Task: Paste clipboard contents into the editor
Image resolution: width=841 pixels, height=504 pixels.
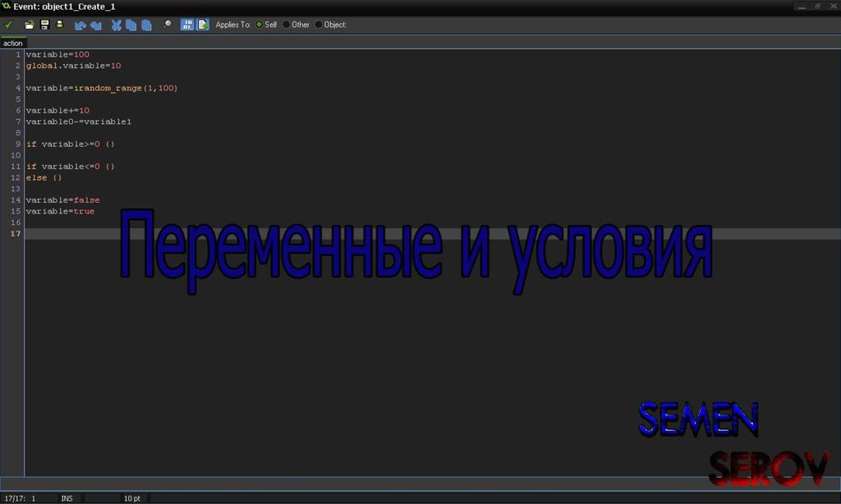Action: pos(146,25)
